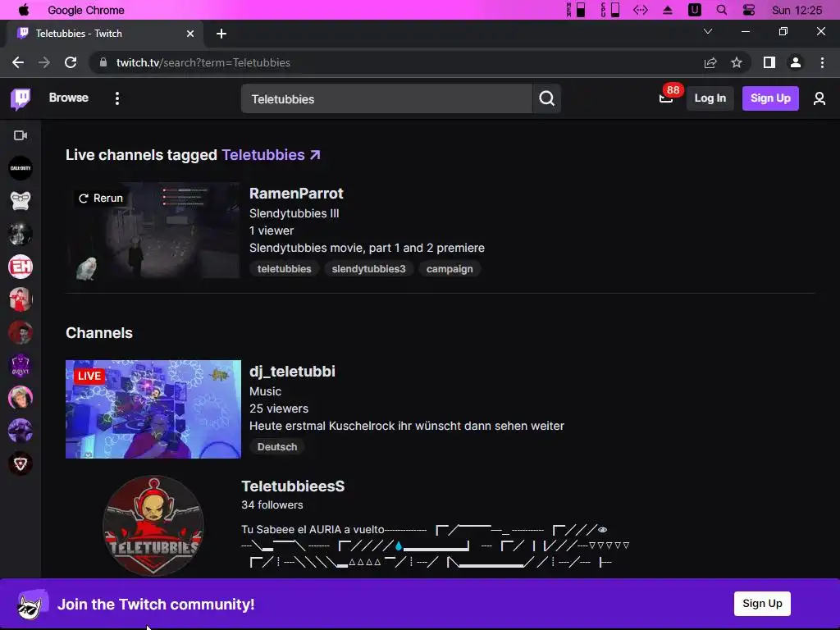Open the clock showing Sun 12:25
Screen dimensions: 840x630
pyautogui.click(x=797, y=10)
